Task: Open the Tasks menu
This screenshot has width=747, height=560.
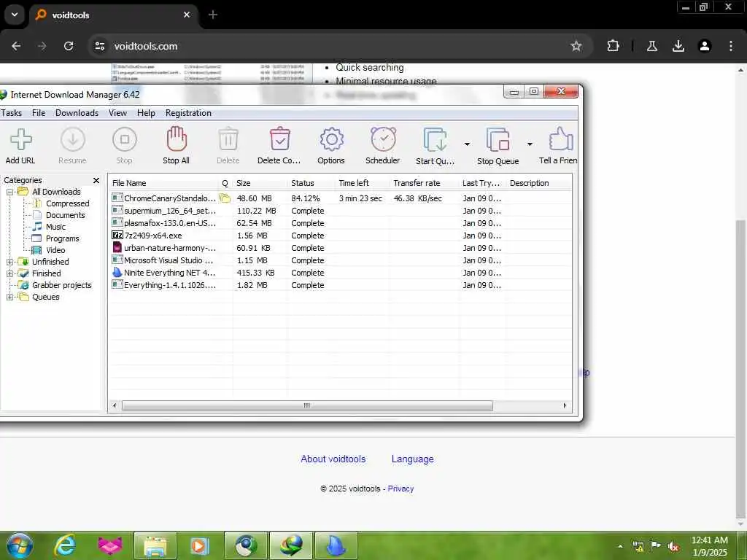Action: point(12,113)
